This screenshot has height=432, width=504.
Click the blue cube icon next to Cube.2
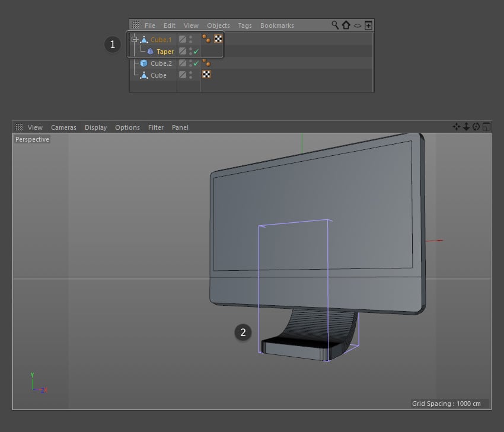(145, 63)
